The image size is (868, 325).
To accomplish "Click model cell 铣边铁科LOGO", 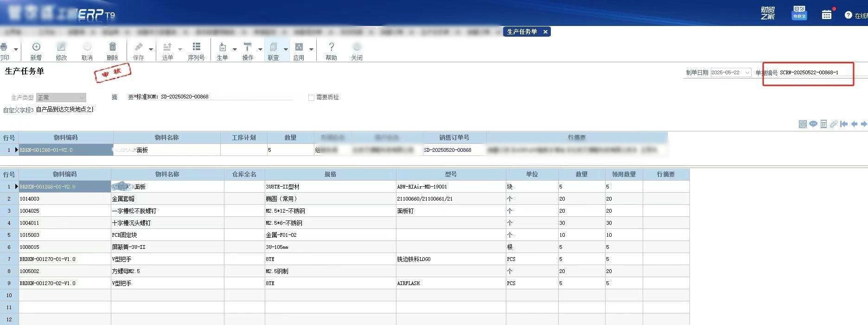I will (x=451, y=259).
